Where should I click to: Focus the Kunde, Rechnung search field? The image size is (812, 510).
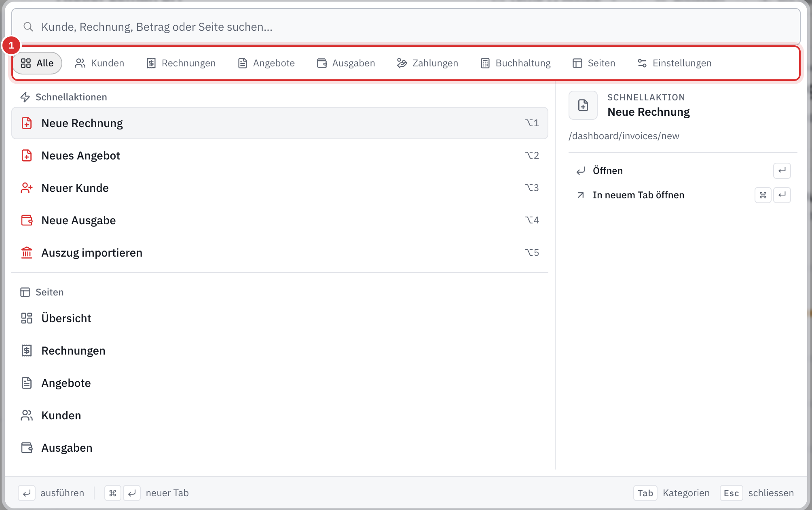coord(406,27)
